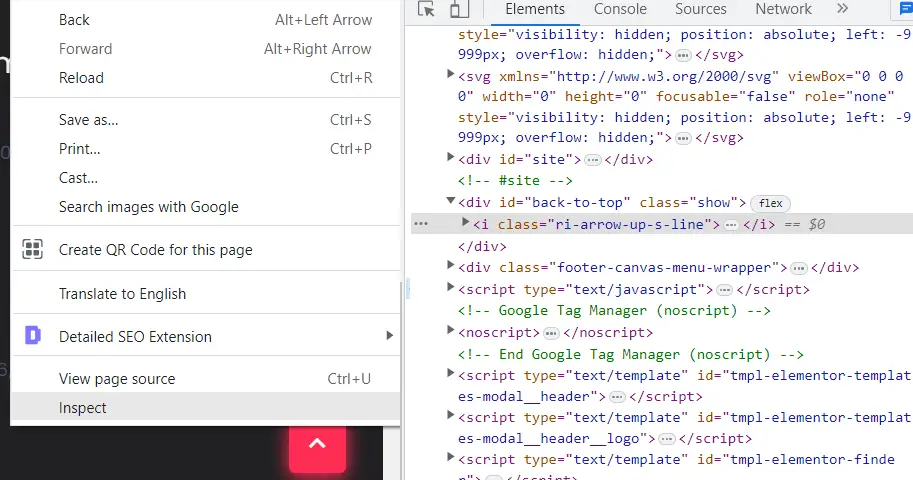Image resolution: width=913 pixels, height=480 pixels.
Task: Open Detailed SEO Extension submenu arrow
Action: 389,336
